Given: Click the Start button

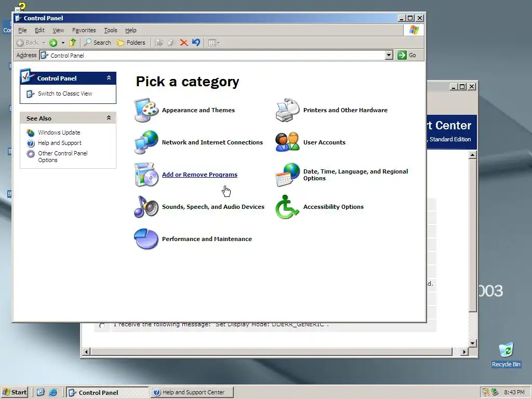Looking at the screenshot, I should [15, 392].
